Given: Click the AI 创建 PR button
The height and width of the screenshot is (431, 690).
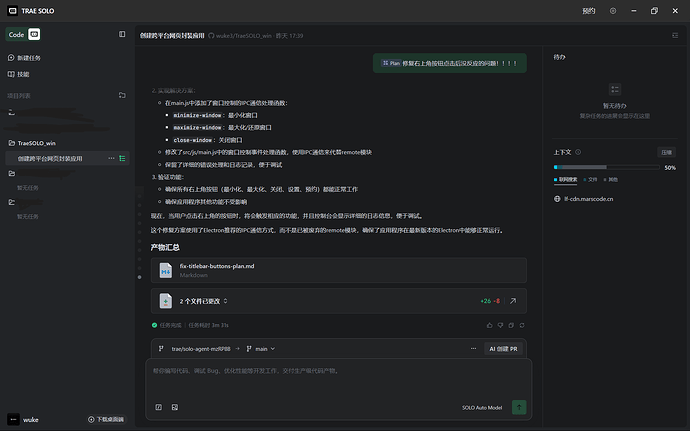Looking at the screenshot, I should tap(503, 349).
